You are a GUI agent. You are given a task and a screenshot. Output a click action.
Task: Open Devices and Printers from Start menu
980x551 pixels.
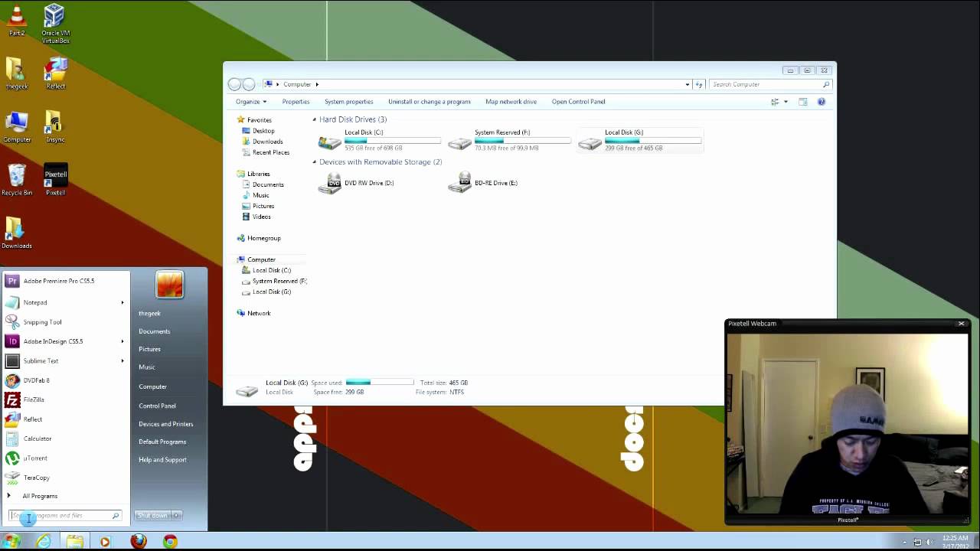pyautogui.click(x=165, y=424)
